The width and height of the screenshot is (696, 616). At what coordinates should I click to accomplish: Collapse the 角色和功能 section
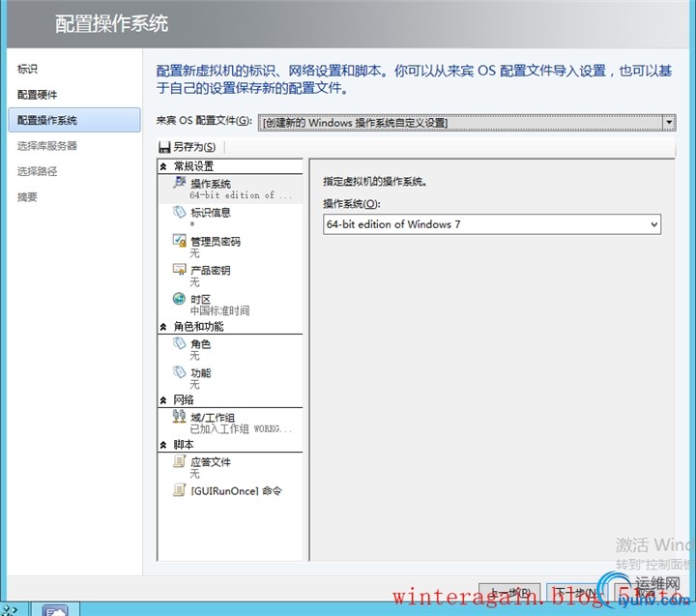(x=163, y=327)
